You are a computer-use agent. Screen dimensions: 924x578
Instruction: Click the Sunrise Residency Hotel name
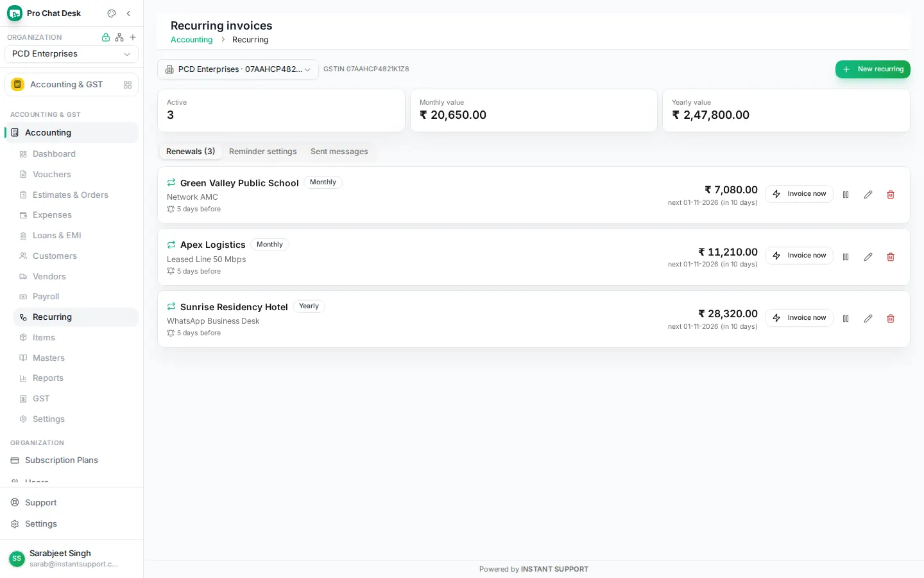pyautogui.click(x=234, y=307)
